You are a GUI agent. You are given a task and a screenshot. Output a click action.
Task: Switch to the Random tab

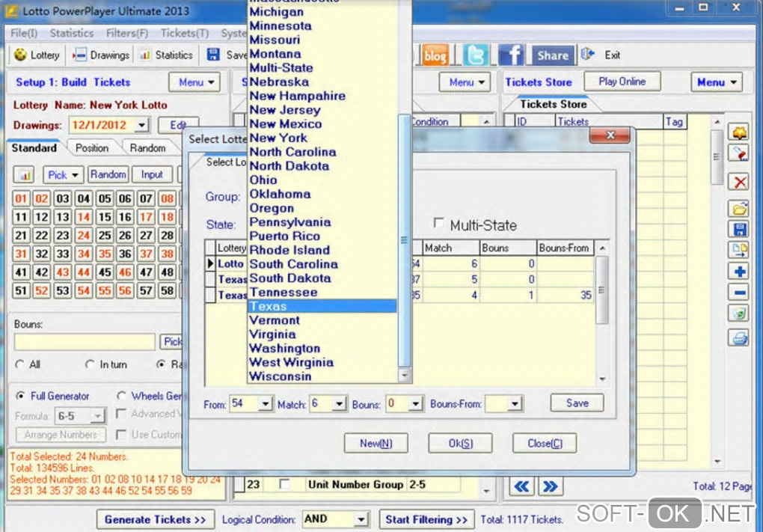tap(147, 148)
